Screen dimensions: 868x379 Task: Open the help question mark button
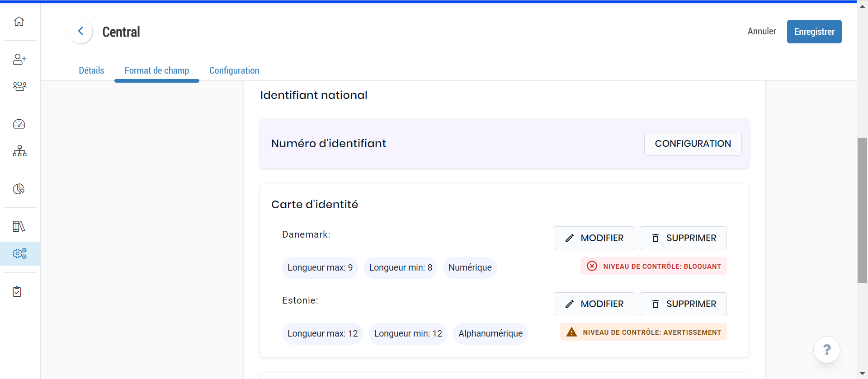826,350
